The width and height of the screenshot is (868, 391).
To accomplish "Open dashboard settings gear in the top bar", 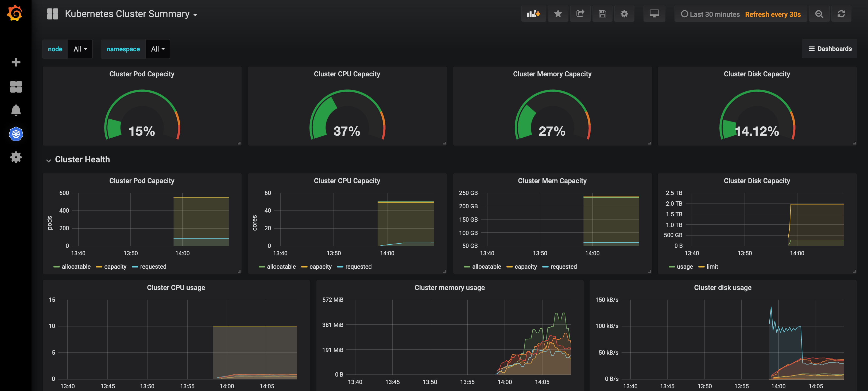I will pos(624,14).
